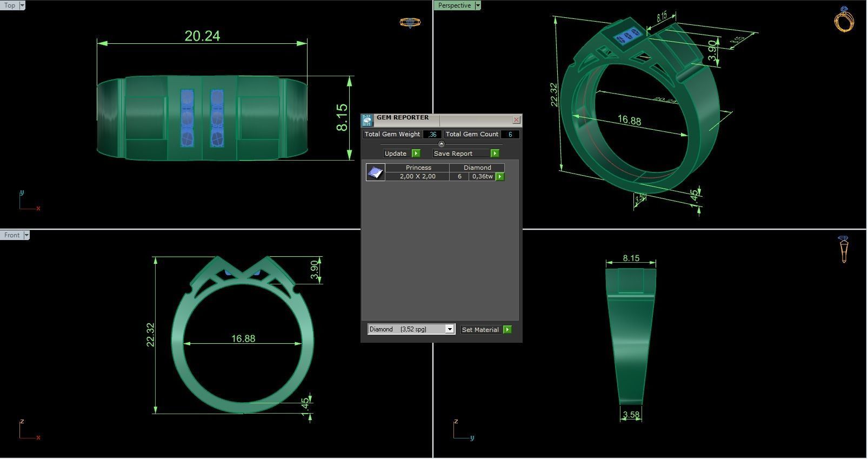Click the Front viewport axis indicator

(x=30, y=430)
